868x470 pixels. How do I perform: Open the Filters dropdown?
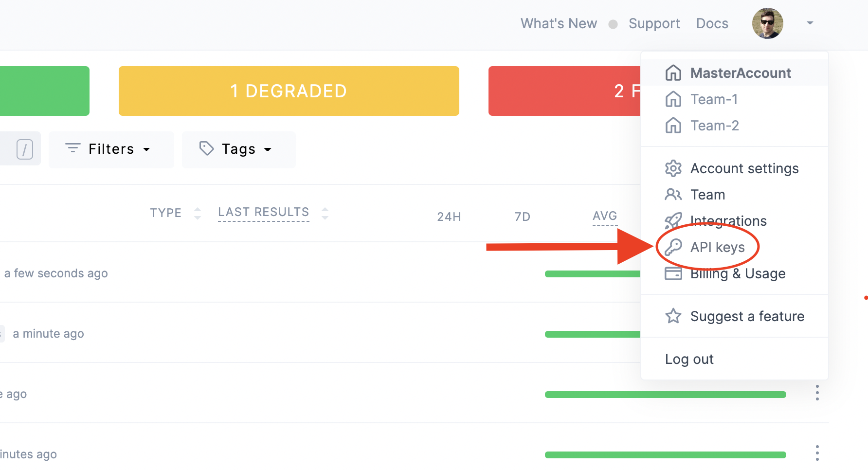tap(111, 149)
